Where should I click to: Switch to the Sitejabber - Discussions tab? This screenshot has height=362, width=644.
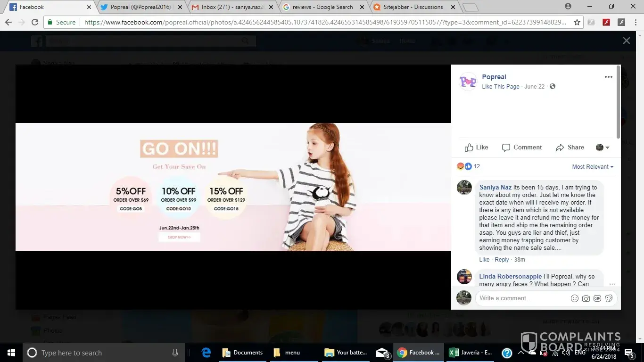pyautogui.click(x=414, y=7)
